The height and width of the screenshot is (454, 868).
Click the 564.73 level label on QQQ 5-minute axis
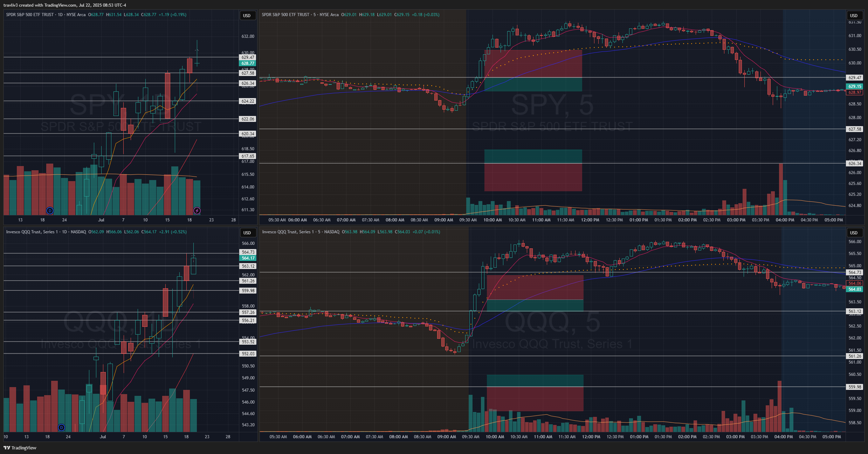(x=854, y=272)
